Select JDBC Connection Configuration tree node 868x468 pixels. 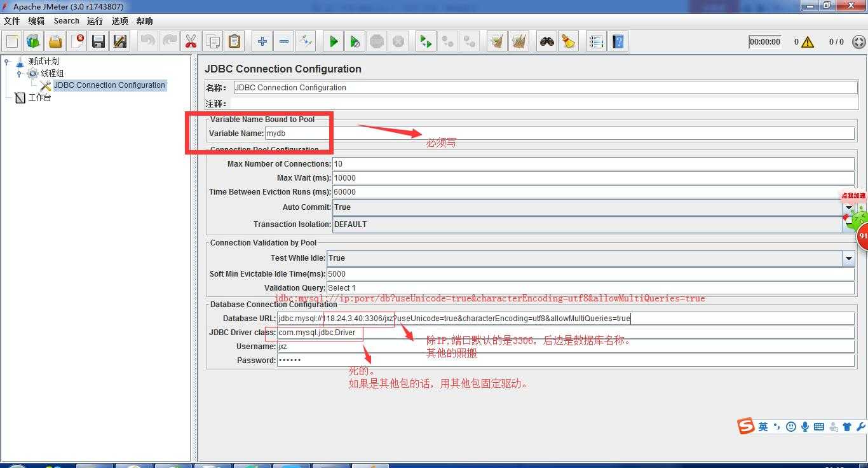(x=109, y=85)
